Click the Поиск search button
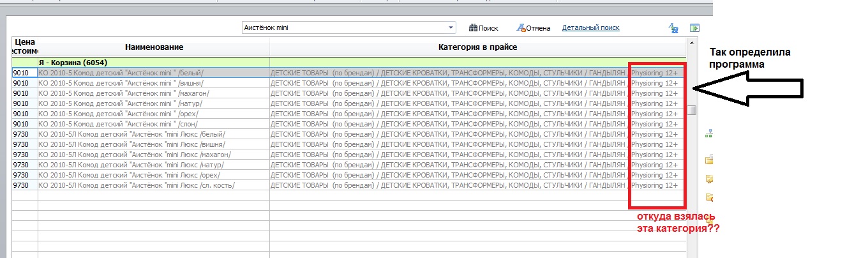 tap(484, 28)
